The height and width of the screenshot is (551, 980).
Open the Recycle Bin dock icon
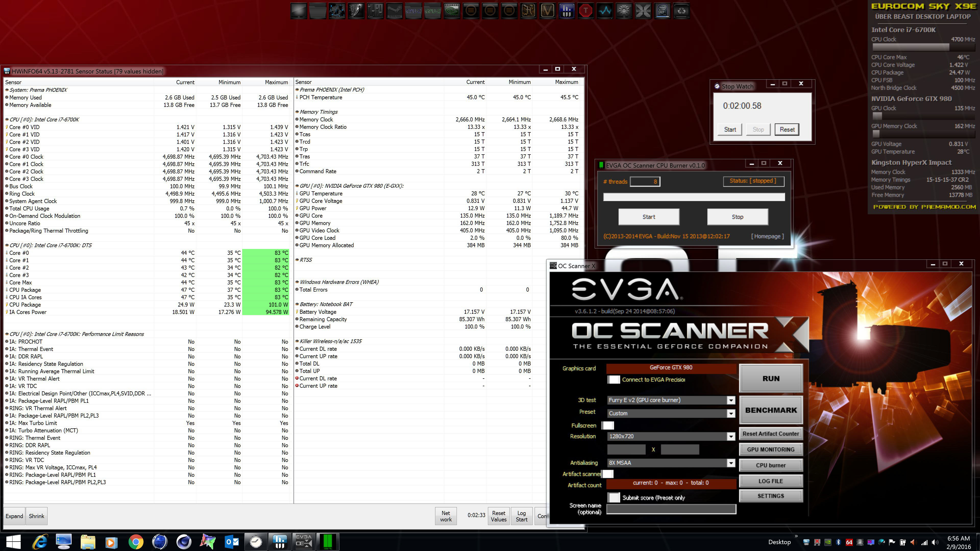tap(681, 11)
